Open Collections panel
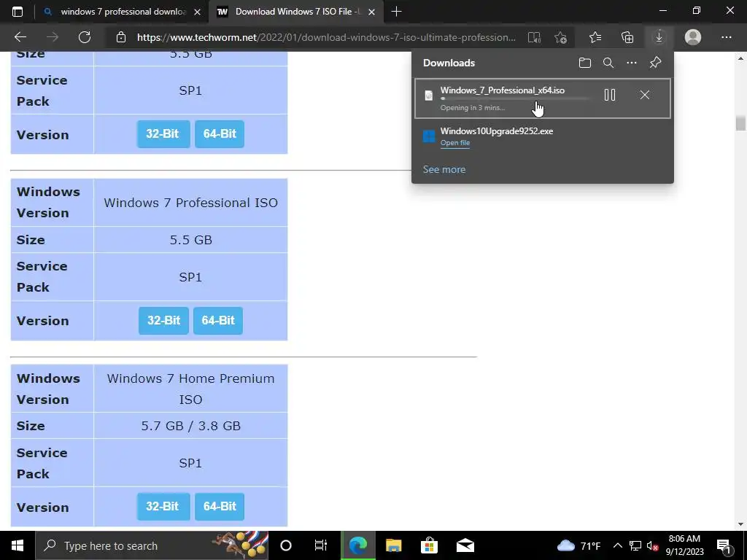The image size is (747, 560). pos(627,37)
